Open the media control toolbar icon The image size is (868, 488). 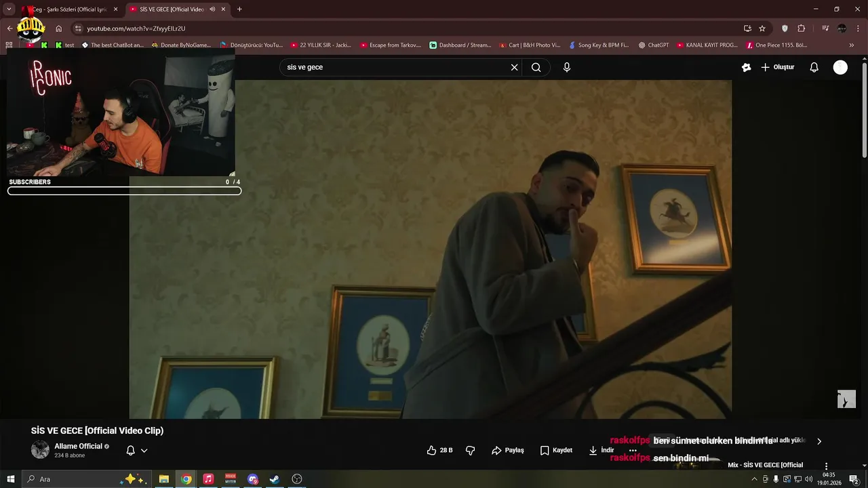point(825,28)
